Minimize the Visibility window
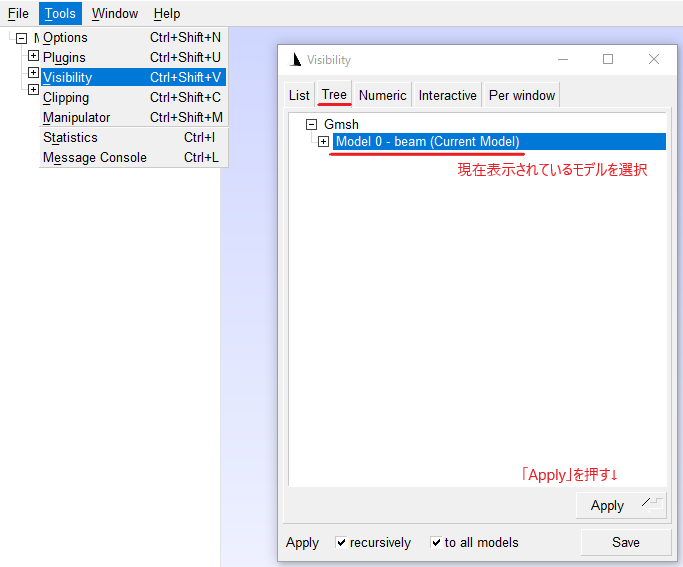The width and height of the screenshot is (683, 567). pyautogui.click(x=563, y=59)
